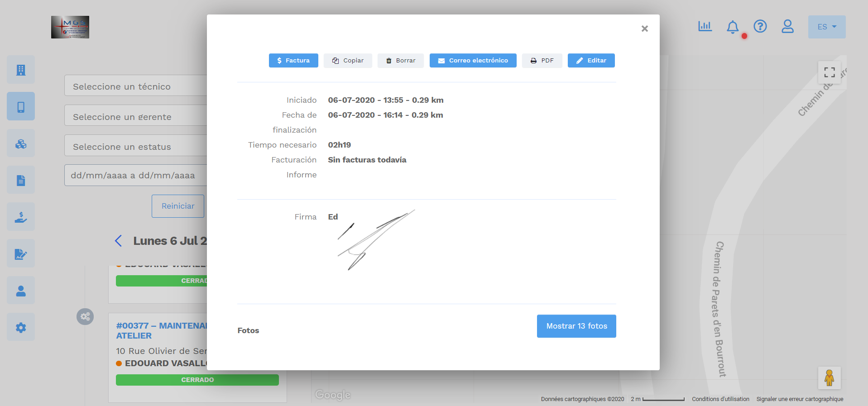Viewport: 868px width, 406px height.
Task: Open building icon in sidebar
Action: click(x=21, y=70)
